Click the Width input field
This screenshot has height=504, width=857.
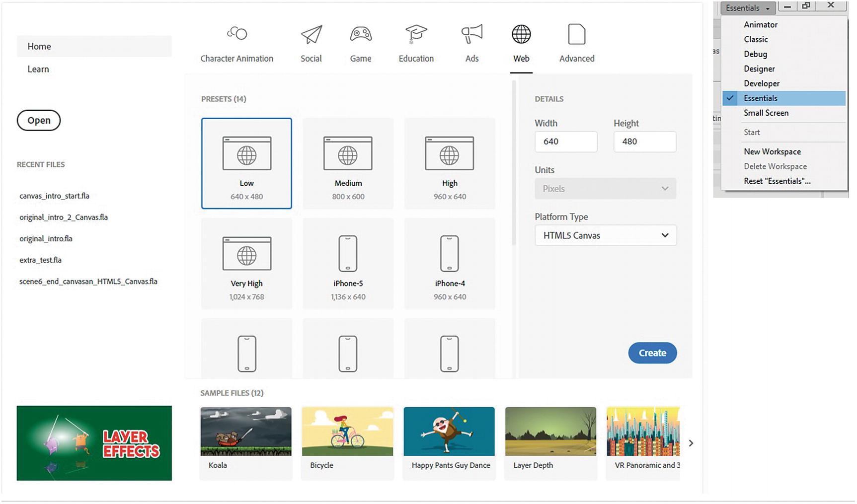(x=565, y=142)
